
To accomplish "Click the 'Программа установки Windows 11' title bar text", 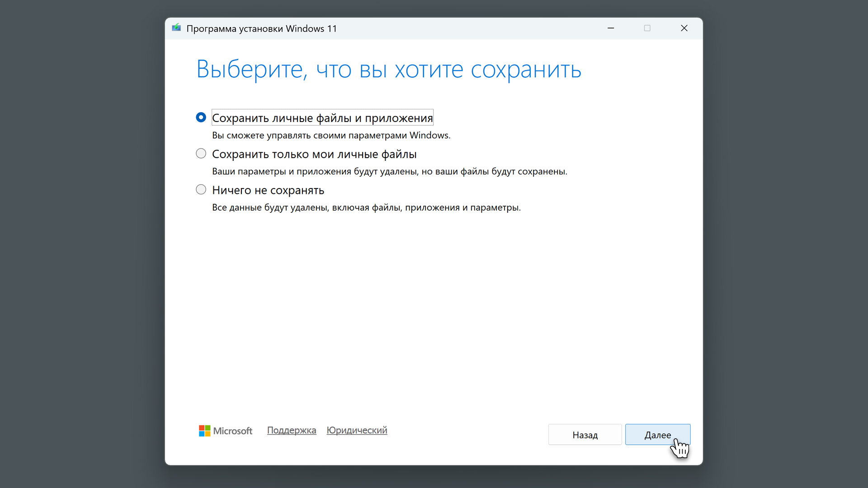I will tap(261, 28).
